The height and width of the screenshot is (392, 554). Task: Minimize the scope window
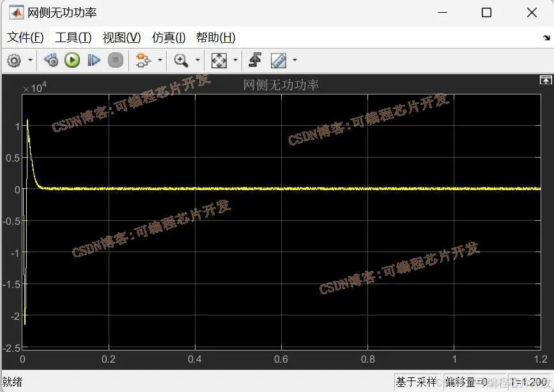click(442, 13)
